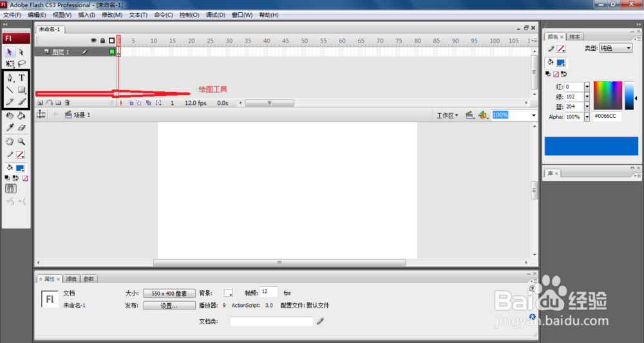644x343 pixels.
Task: Select the Selection (black arrow) tool
Action: (x=10, y=51)
